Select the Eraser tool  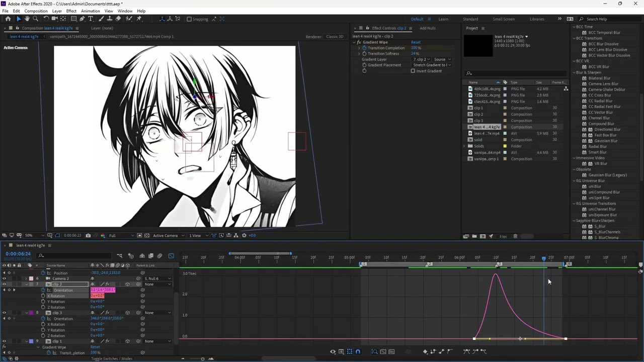pyautogui.click(x=118, y=19)
